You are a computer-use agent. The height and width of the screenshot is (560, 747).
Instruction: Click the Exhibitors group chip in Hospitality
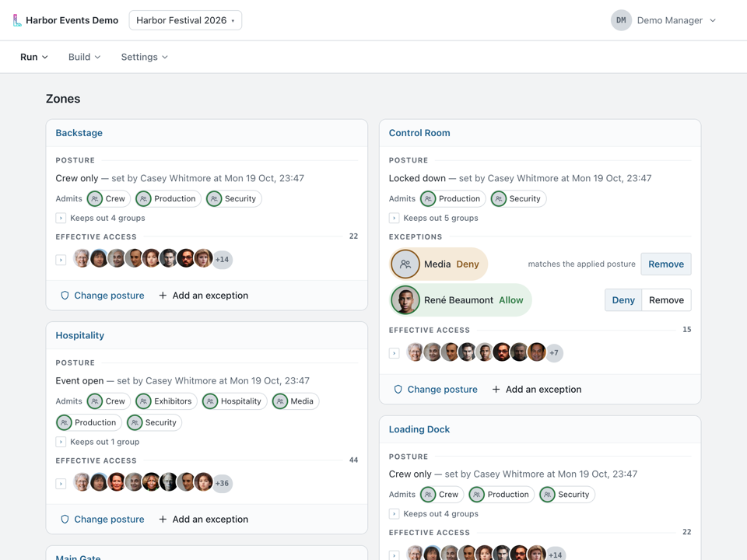point(167,401)
